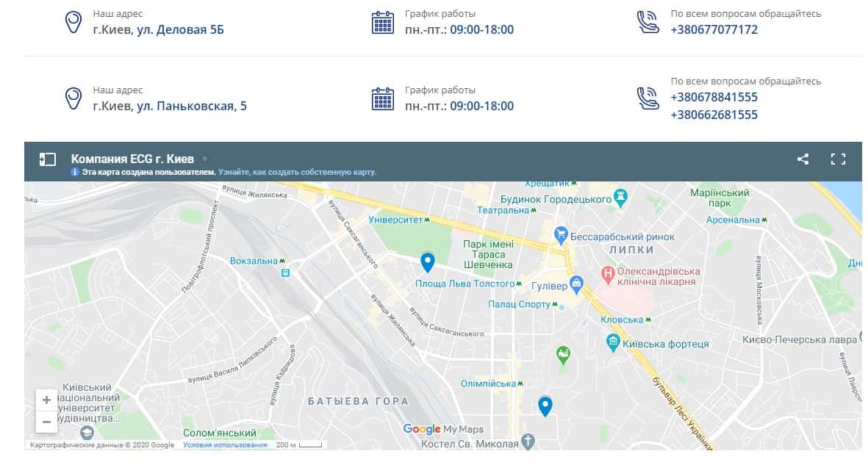
Task: Open the Google My Maps logo
Action: click(443, 429)
